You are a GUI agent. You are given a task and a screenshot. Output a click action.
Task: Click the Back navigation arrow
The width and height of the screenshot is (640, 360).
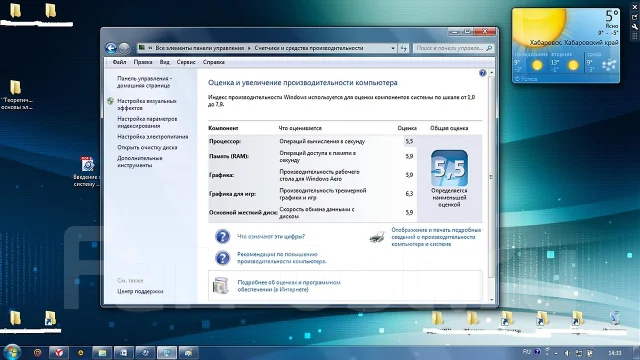pyautogui.click(x=111, y=48)
